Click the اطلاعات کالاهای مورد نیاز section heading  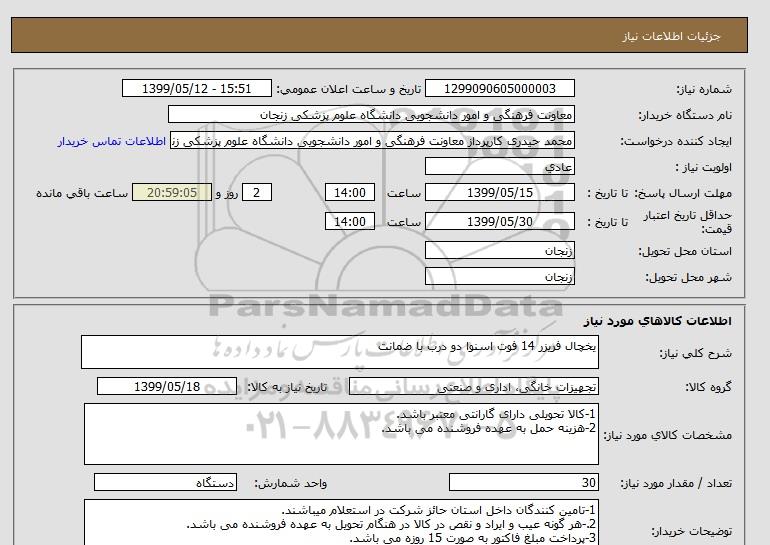coord(658,321)
